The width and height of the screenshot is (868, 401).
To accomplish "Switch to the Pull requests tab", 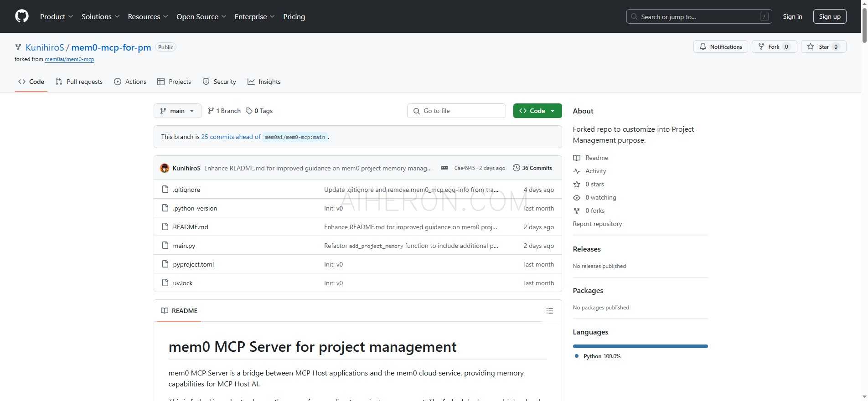I will point(79,82).
